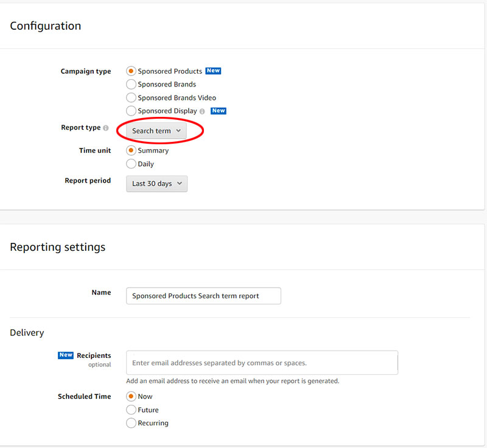Viewport: 487px width, 448px height.
Task: Select the Sponsored Display radio option
Action: (x=131, y=111)
